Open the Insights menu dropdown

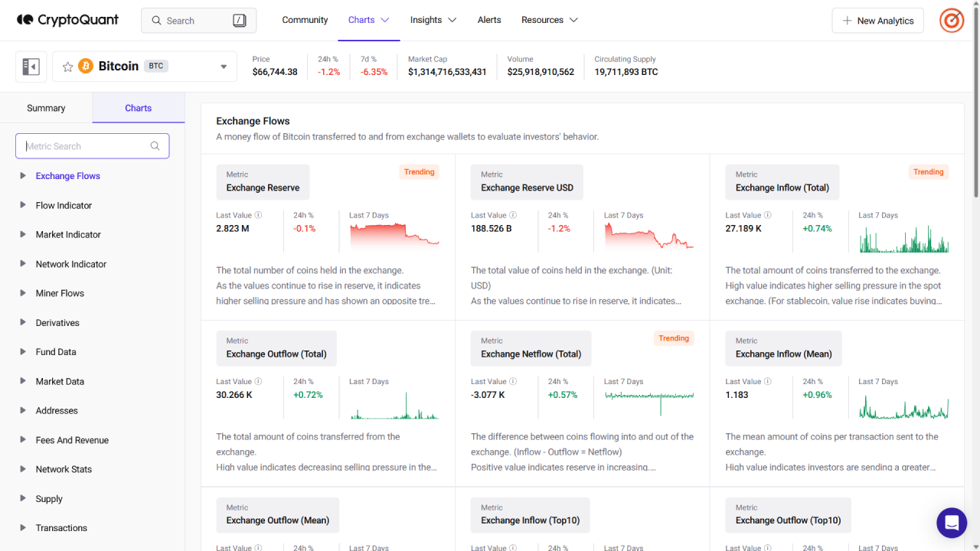tap(433, 20)
